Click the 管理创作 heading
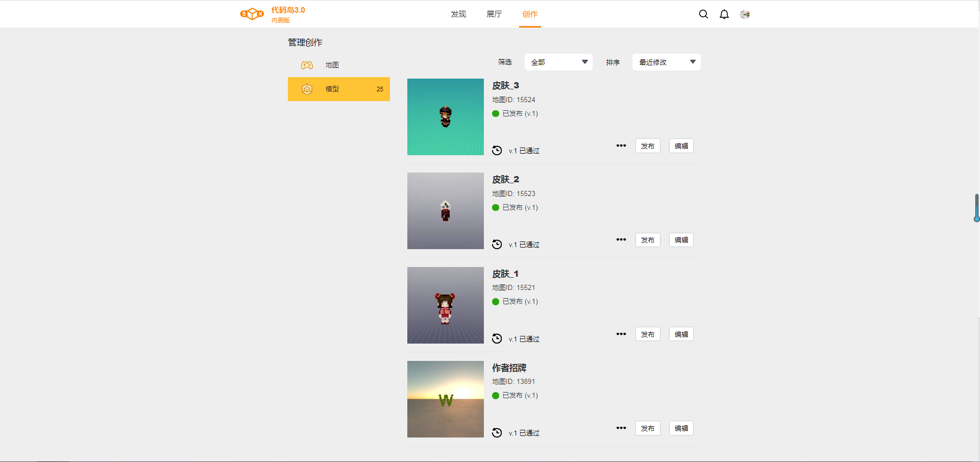 click(x=305, y=42)
